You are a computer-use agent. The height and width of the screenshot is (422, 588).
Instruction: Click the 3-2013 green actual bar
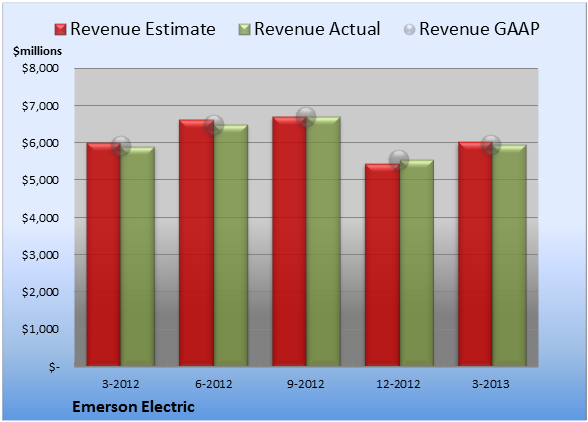click(x=509, y=255)
